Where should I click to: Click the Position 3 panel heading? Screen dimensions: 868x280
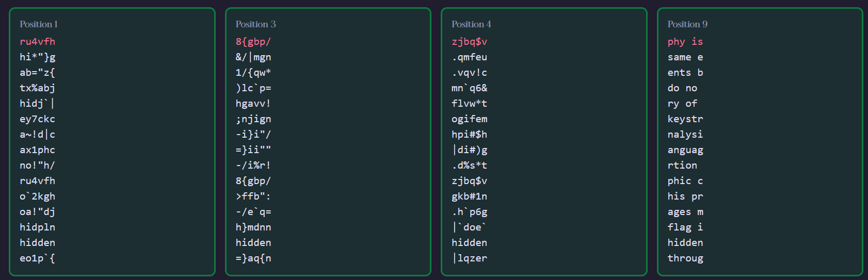(255, 24)
